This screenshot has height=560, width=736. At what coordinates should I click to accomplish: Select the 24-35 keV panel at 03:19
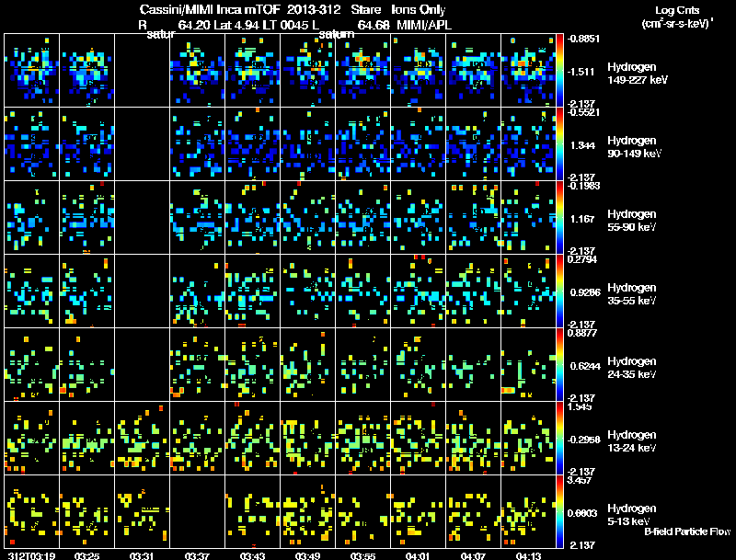[32, 364]
